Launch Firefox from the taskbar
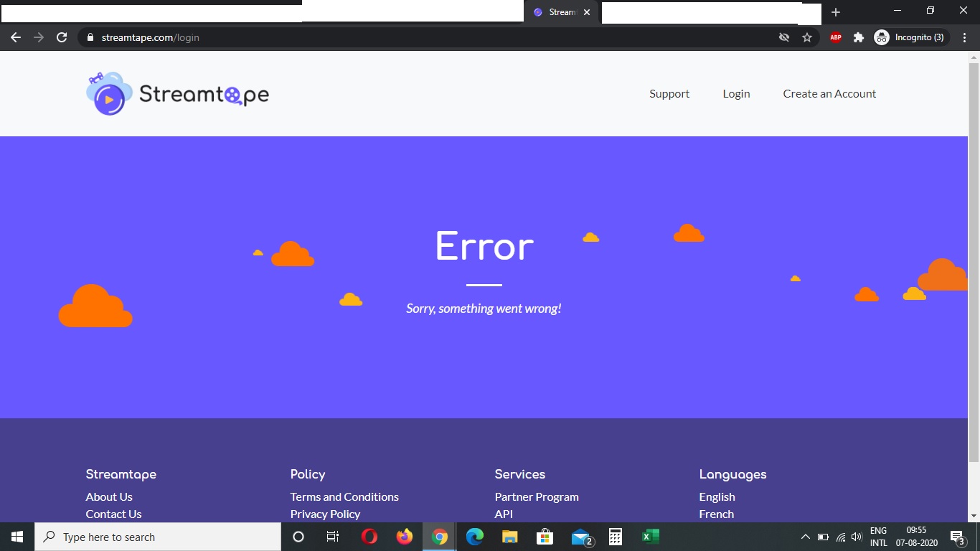 [405, 537]
